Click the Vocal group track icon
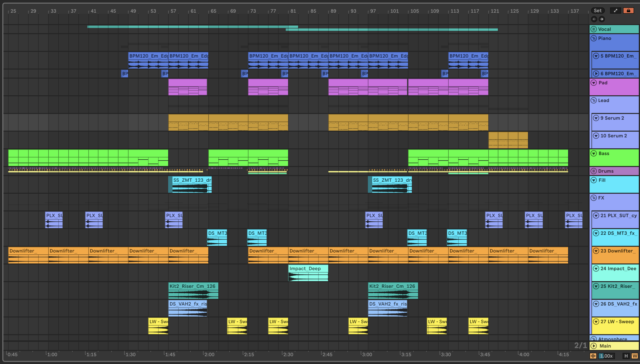 [593, 29]
